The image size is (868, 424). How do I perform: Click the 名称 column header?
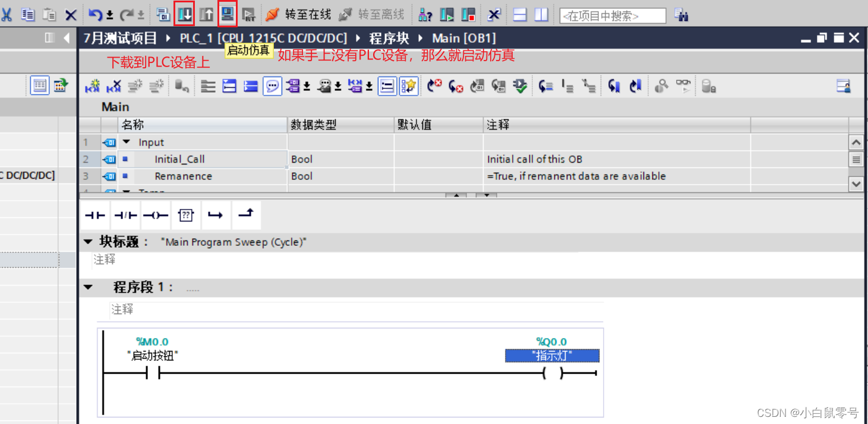tap(203, 125)
